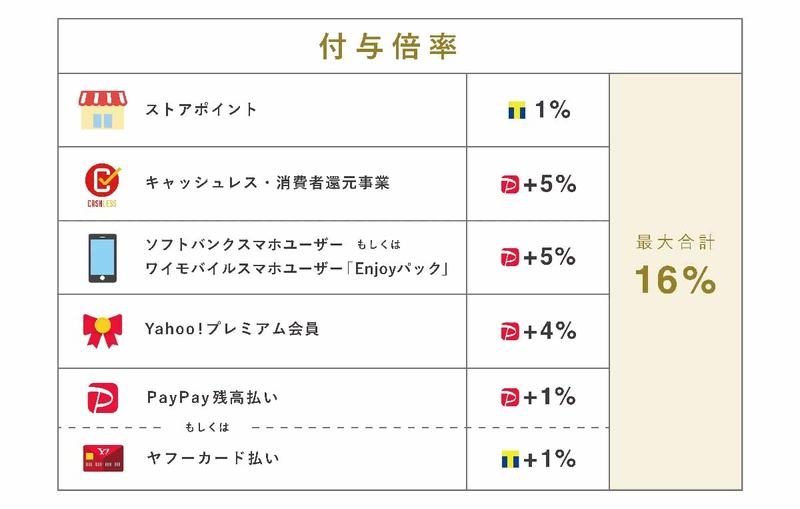Click ヤフーカード払い label
Image resolution: width=800 pixels, height=509 pixels.
[212, 459]
